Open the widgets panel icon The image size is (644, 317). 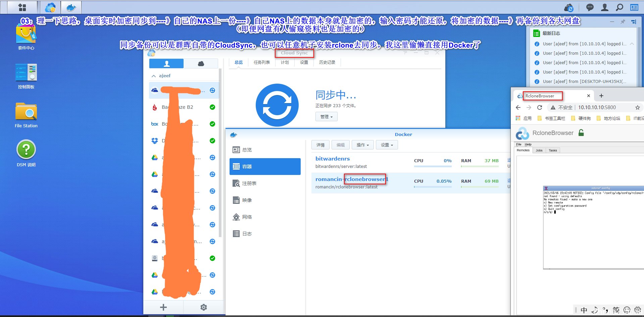pyautogui.click(x=634, y=7)
